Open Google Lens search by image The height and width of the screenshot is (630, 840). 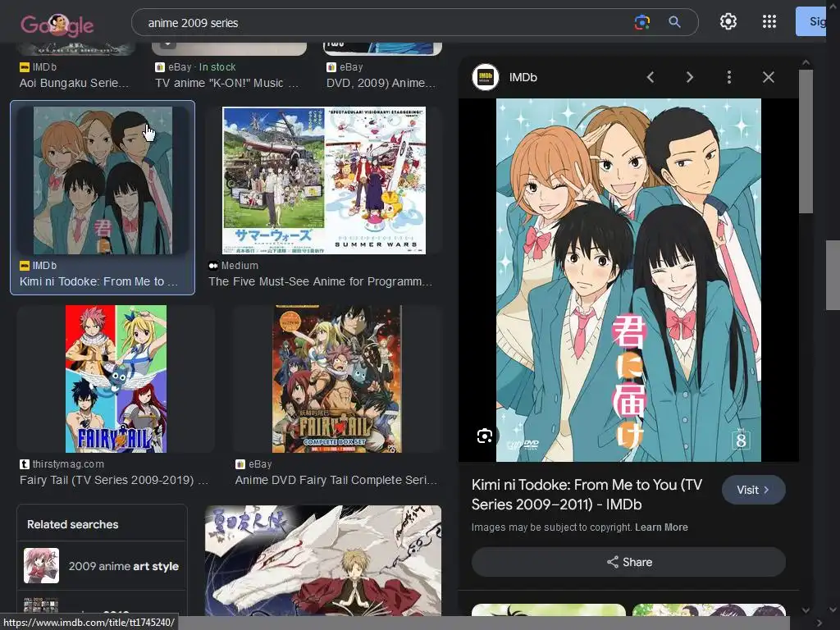tap(641, 22)
